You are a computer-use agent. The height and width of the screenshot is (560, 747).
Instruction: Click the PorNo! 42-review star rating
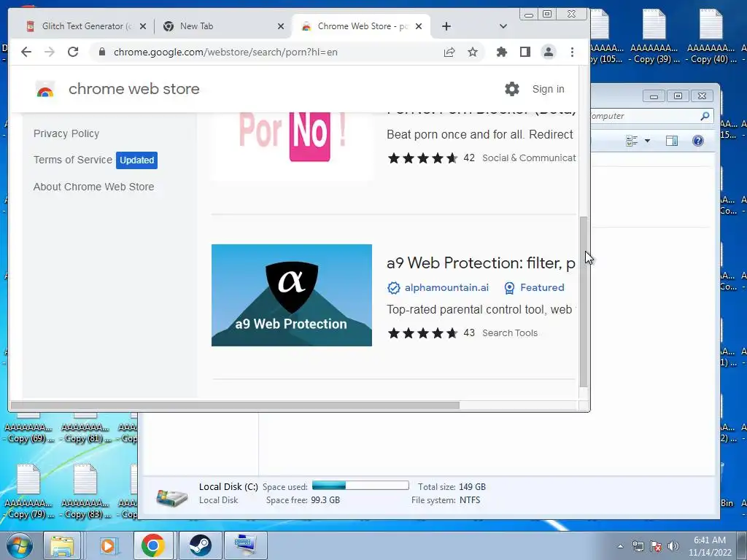(422, 157)
